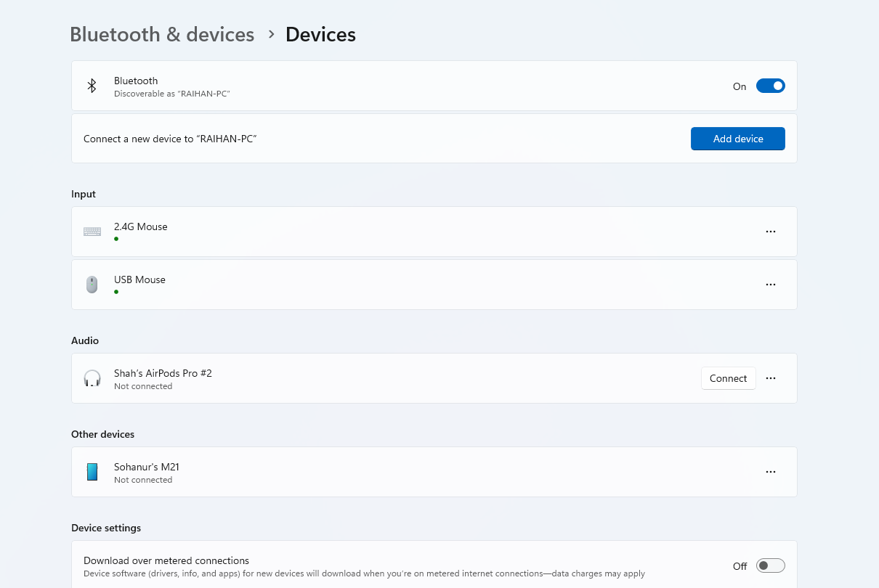This screenshot has width=879, height=588.
Task: Click the Add device button
Action: (737, 139)
